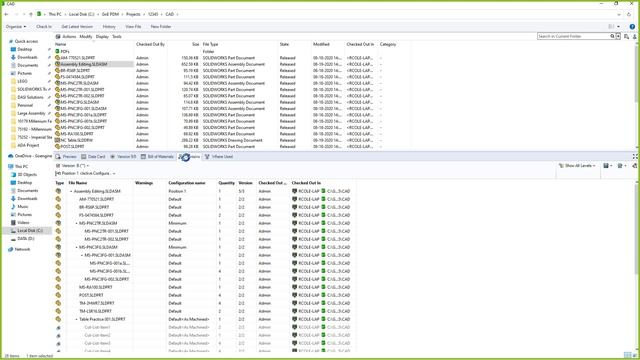Click the MS-PNC2TR.SLDASM assembly icon in file list
Image resolution: width=640 pixels, height=360 pixels.
[x=58, y=83]
